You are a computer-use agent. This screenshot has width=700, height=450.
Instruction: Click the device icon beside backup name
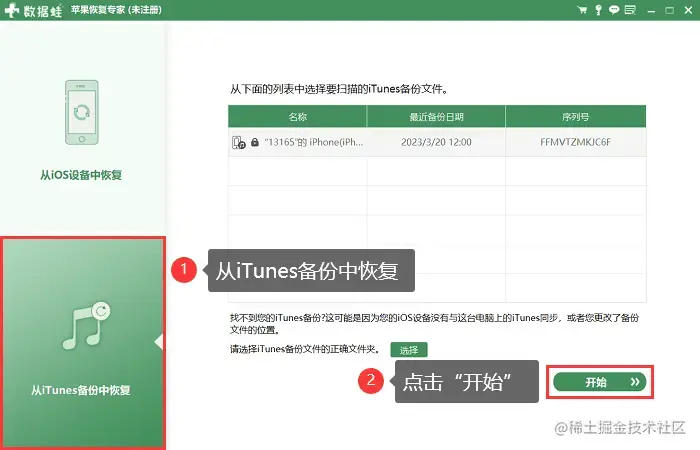(x=239, y=142)
